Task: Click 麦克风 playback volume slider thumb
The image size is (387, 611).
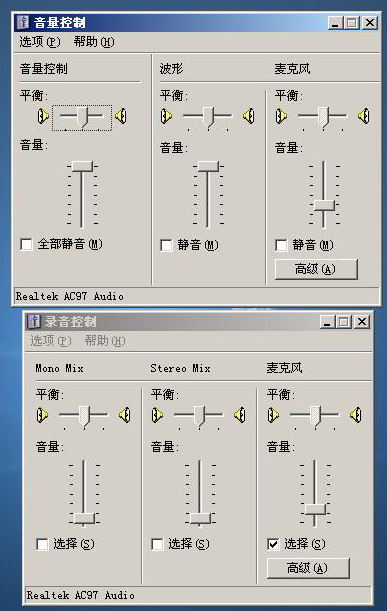Action: pos(324,205)
